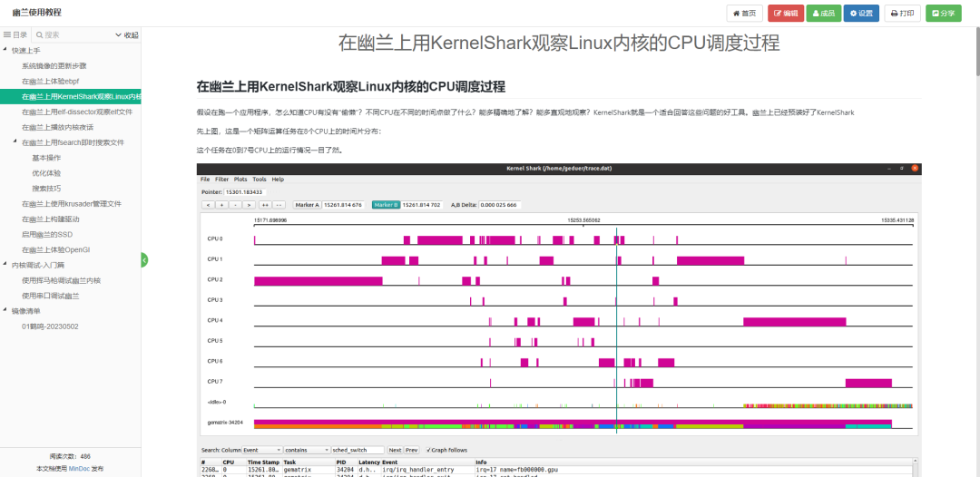The image size is (980, 477).
Task: Click the 阅读次数: 486 read count
Action: pyautogui.click(x=70, y=456)
